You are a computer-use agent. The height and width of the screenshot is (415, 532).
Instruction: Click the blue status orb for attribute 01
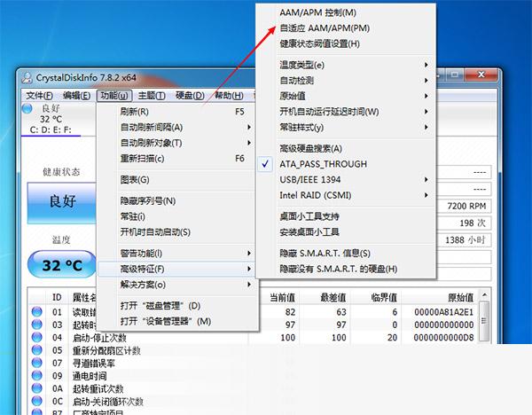(x=36, y=312)
